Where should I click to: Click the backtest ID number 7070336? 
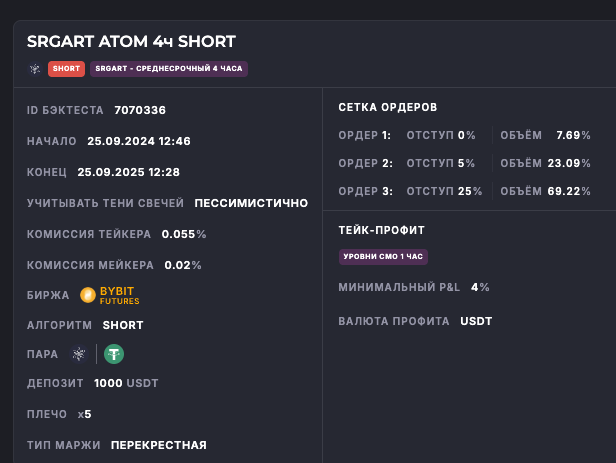tap(140, 110)
